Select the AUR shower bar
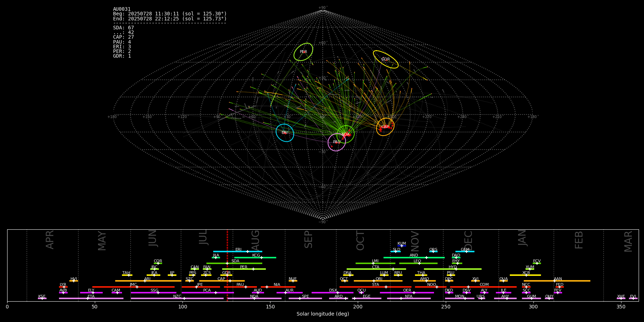The height and width of the screenshot is (322, 644). [289, 293]
